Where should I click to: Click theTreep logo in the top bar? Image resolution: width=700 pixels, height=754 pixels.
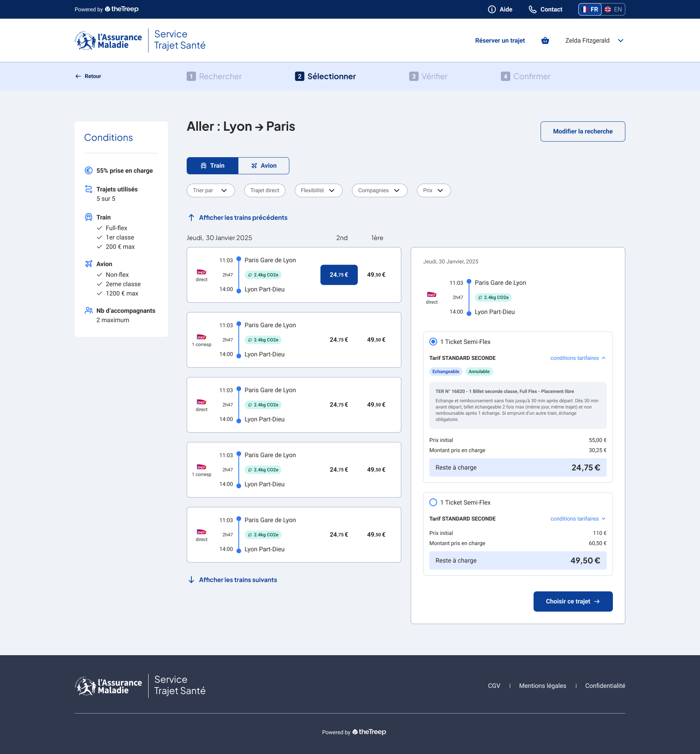pyautogui.click(x=122, y=9)
